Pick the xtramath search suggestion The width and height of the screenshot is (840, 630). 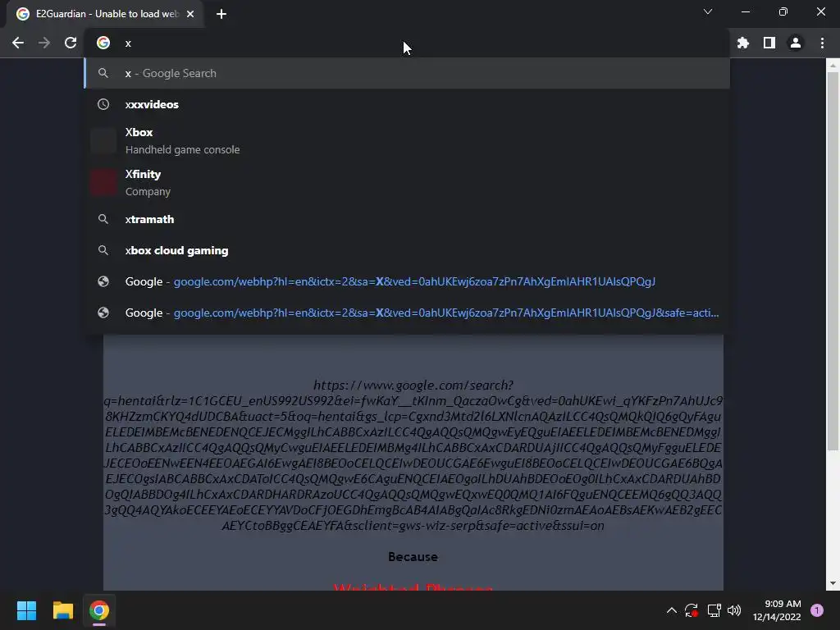(x=407, y=219)
